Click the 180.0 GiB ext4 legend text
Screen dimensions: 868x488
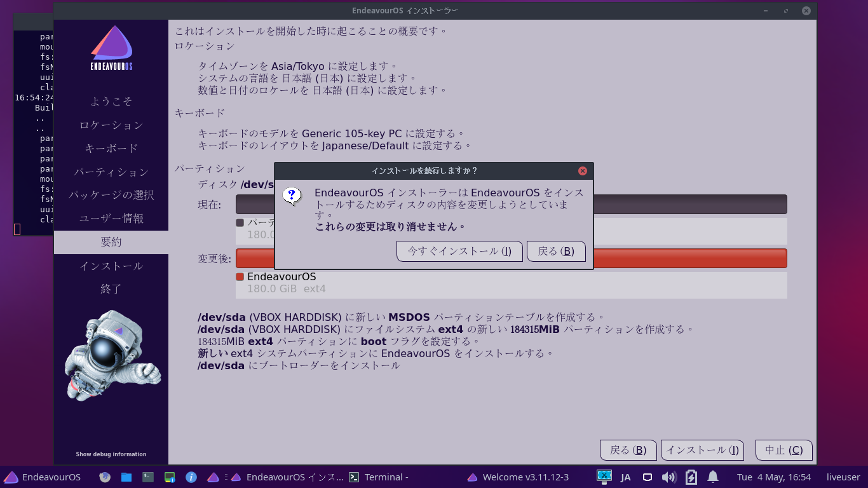[287, 289]
